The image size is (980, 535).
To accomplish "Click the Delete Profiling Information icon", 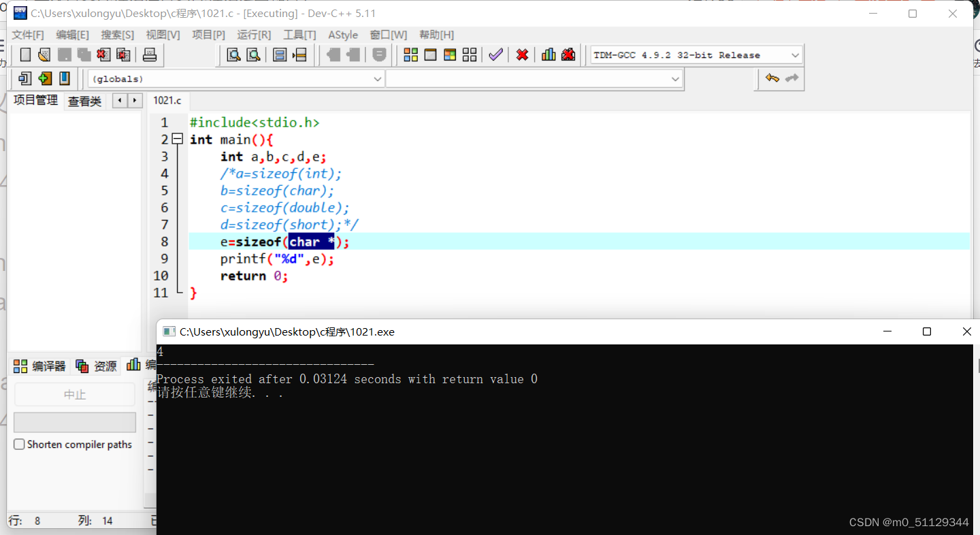I will [x=568, y=55].
